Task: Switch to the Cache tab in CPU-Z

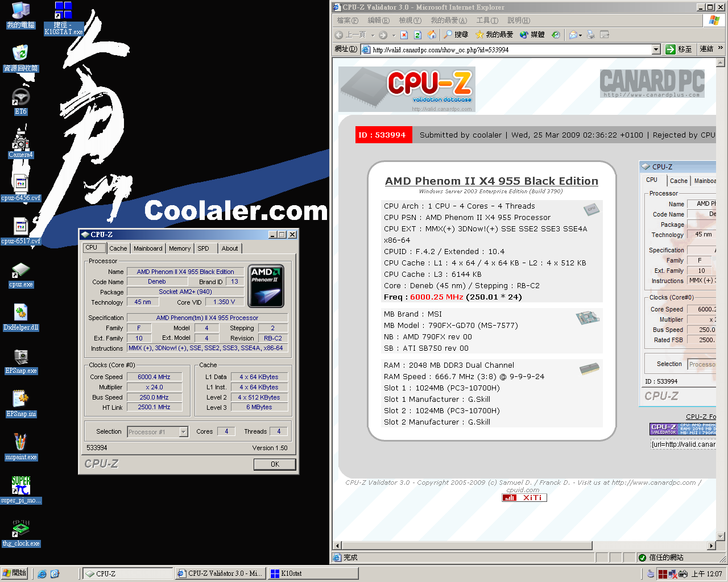Action: [x=118, y=248]
